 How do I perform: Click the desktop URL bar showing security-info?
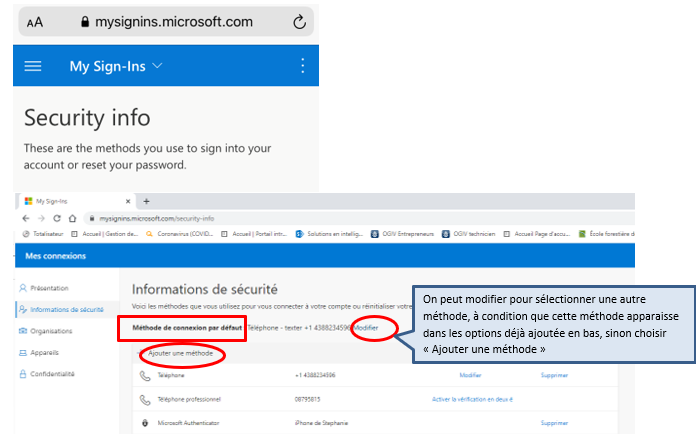tap(360, 218)
